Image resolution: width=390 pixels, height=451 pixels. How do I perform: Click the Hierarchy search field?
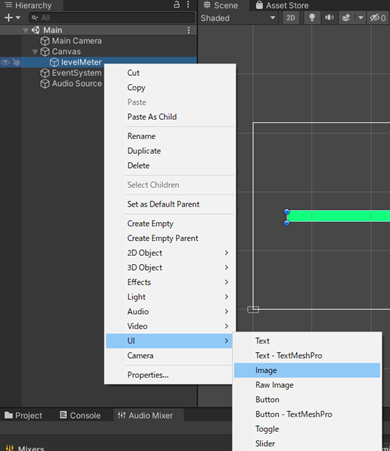pyautogui.click(x=112, y=17)
